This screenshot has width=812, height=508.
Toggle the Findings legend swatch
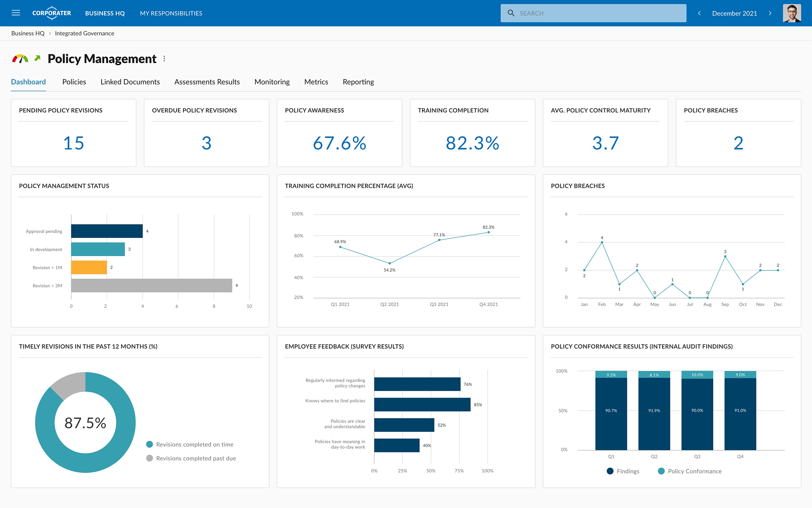(x=610, y=471)
